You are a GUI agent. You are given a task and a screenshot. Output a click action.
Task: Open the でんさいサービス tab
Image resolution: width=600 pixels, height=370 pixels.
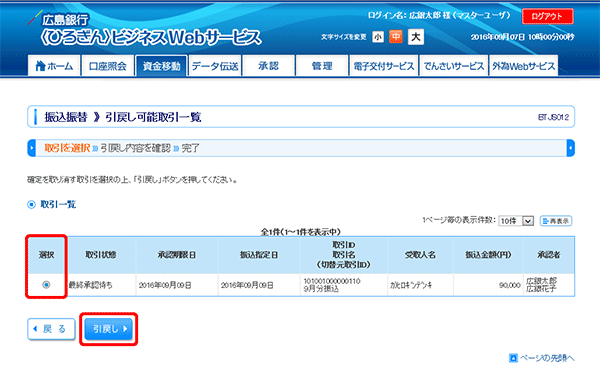coord(453,66)
